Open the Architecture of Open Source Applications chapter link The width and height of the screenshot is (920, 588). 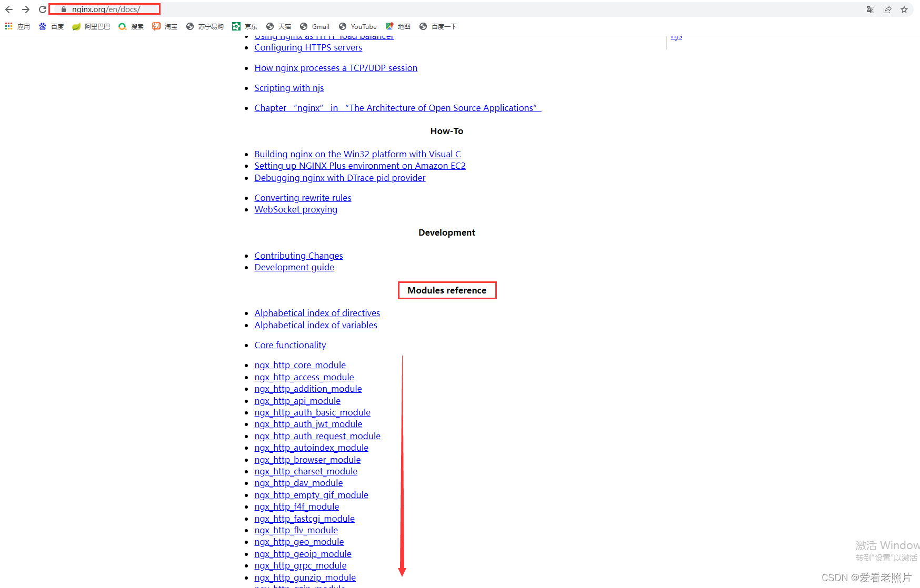pos(397,108)
